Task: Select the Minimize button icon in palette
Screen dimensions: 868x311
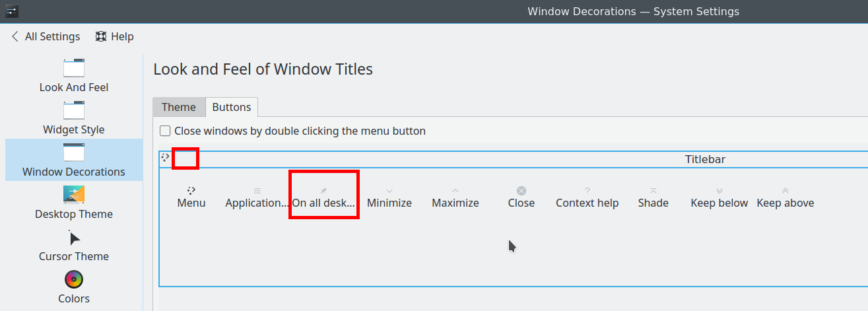Action: coord(389,190)
